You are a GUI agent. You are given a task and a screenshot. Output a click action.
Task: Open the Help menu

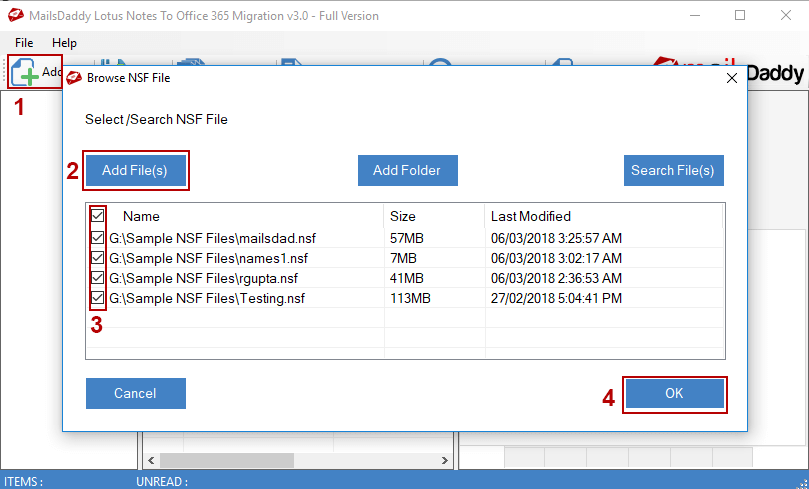64,43
